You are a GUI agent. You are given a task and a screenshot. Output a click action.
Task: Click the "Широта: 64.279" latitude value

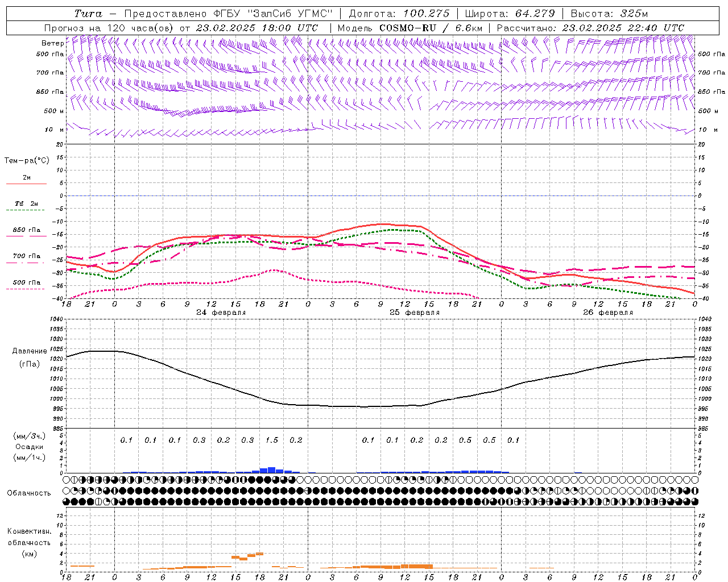pyautogui.click(x=510, y=14)
